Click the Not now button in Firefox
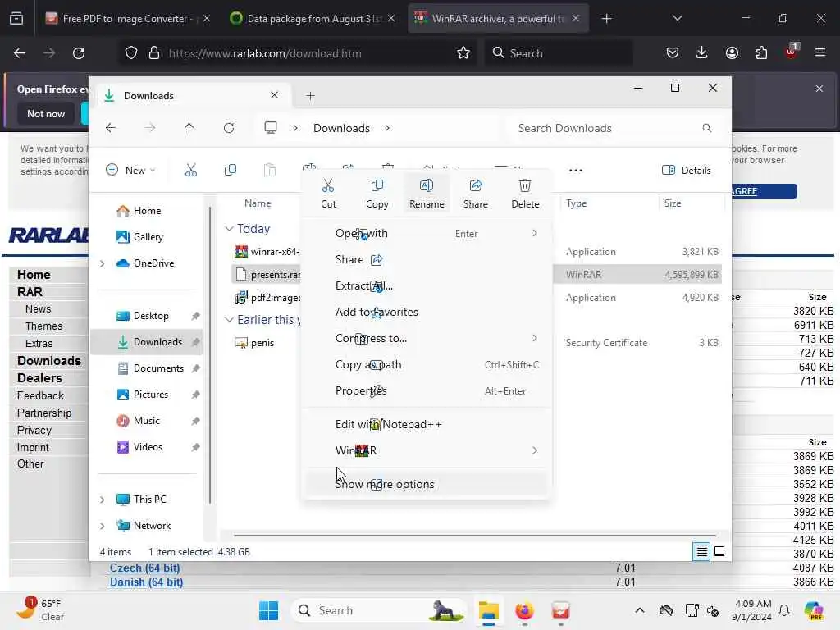Image resolution: width=840 pixels, height=630 pixels. point(46,113)
